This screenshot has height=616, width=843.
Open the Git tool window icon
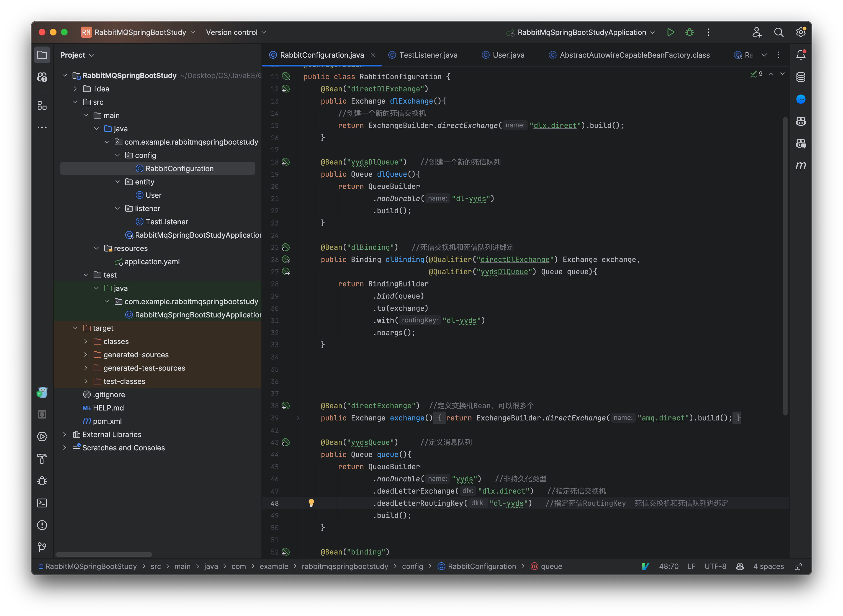[42, 547]
